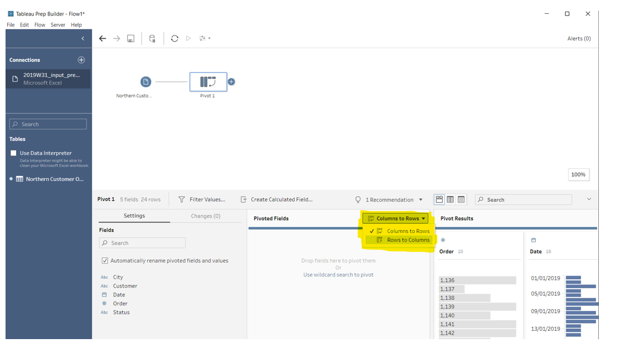Click the Fields search box
Viewport: 642px width, 364px height.
click(142, 243)
